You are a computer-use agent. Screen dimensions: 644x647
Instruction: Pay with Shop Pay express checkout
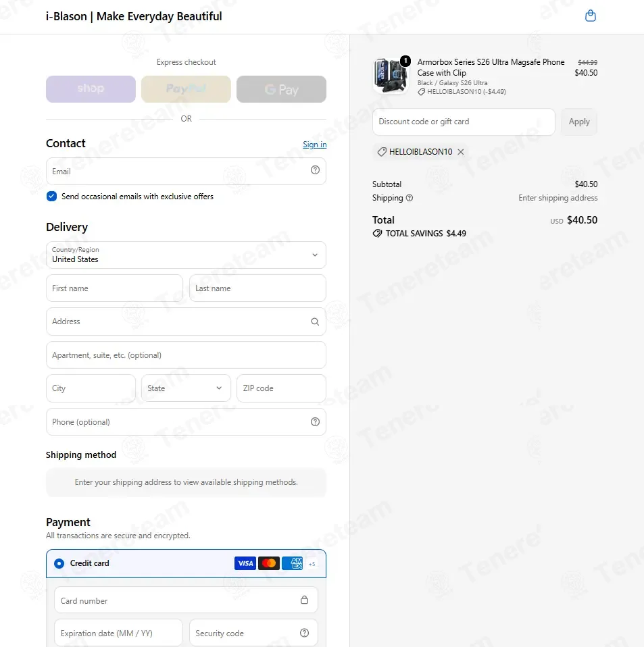[91, 89]
